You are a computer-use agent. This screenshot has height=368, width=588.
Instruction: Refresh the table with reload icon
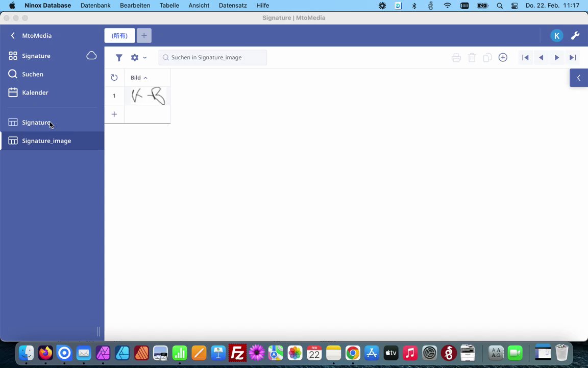114,78
